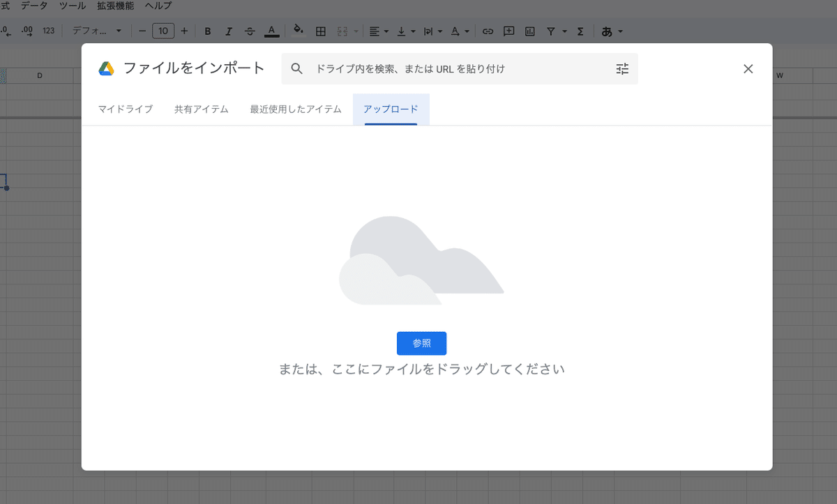
Task: Open the あ input tools dropdown
Action: click(x=612, y=31)
